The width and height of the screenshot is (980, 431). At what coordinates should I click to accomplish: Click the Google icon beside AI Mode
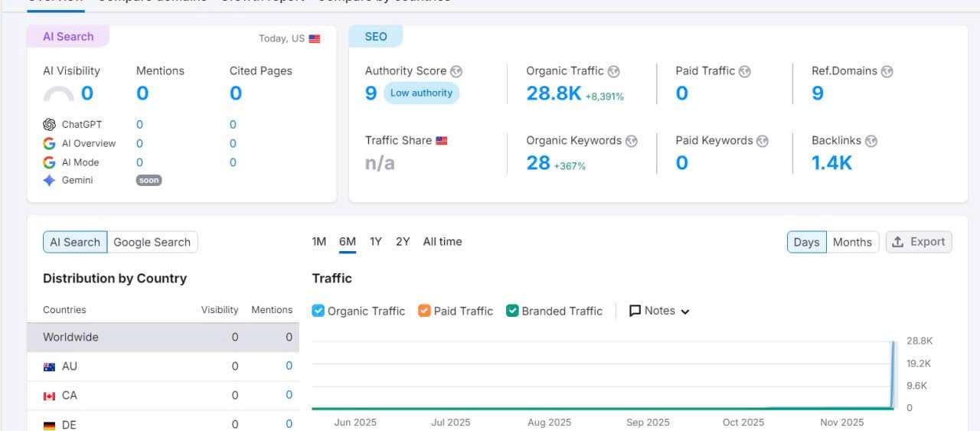click(49, 162)
